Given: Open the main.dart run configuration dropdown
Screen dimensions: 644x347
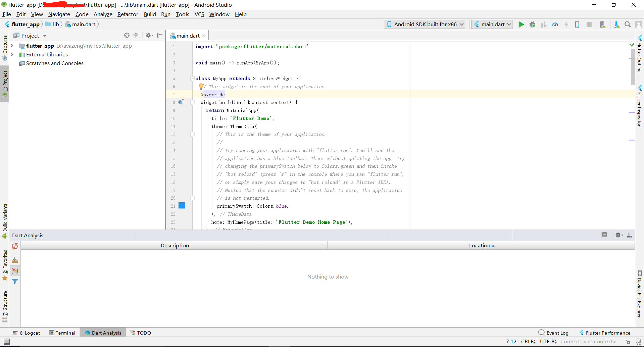Looking at the screenshot, I should click(492, 24).
